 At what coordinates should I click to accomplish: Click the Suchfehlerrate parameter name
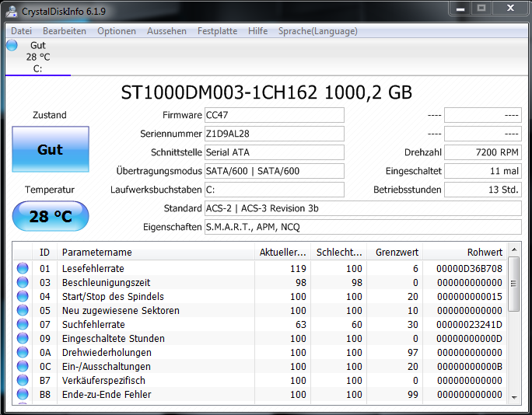click(93, 325)
